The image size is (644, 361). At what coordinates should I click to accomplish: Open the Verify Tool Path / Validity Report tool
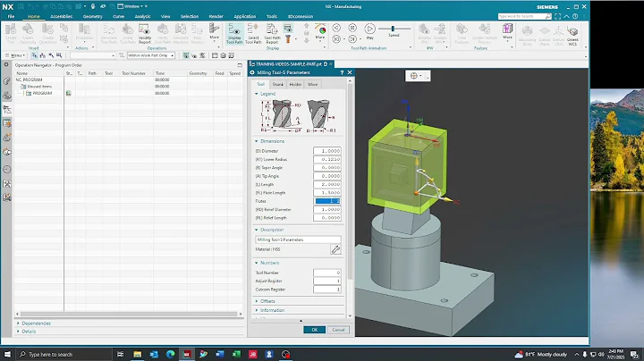click(145, 34)
